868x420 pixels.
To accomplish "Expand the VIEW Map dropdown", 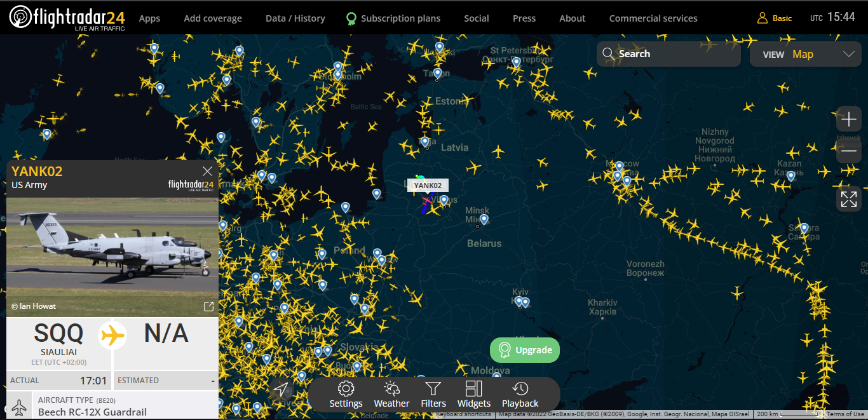I will tap(806, 54).
